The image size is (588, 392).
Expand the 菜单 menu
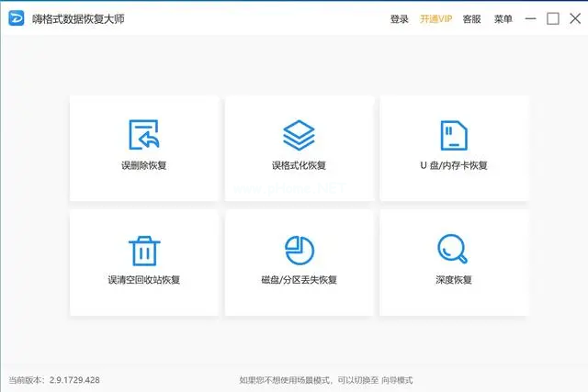click(x=503, y=19)
